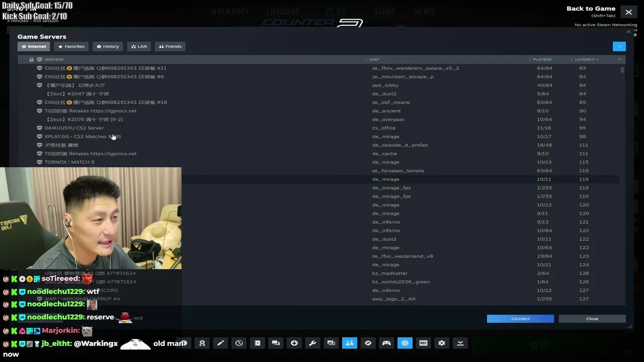Sort servers by the VAC shield column icon
The image size is (644, 362).
coord(39,59)
